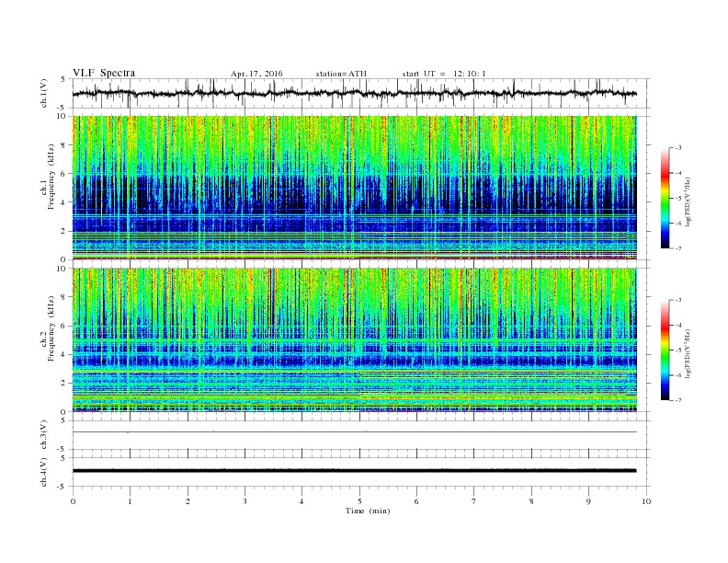The height and width of the screenshot is (563, 728).
Task: Click the "6" kHz tick of ch.2 spectrogram
Action: (64, 326)
